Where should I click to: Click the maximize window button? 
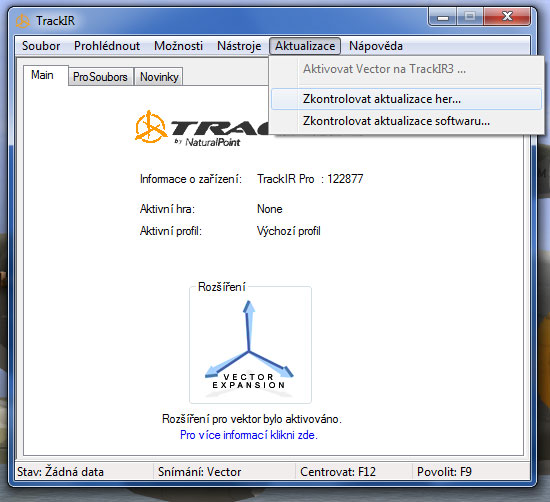[x=470, y=17]
